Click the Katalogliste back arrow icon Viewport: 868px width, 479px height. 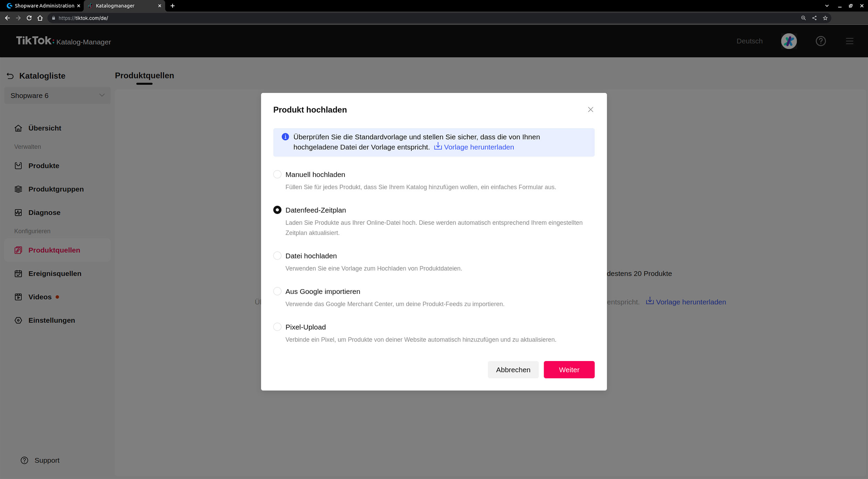pyautogui.click(x=10, y=76)
